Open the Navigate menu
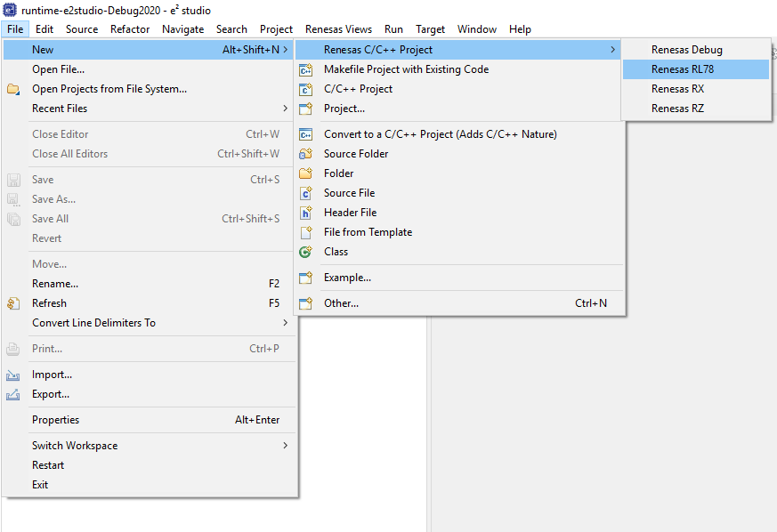777x532 pixels. pyautogui.click(x=182, y=29)
